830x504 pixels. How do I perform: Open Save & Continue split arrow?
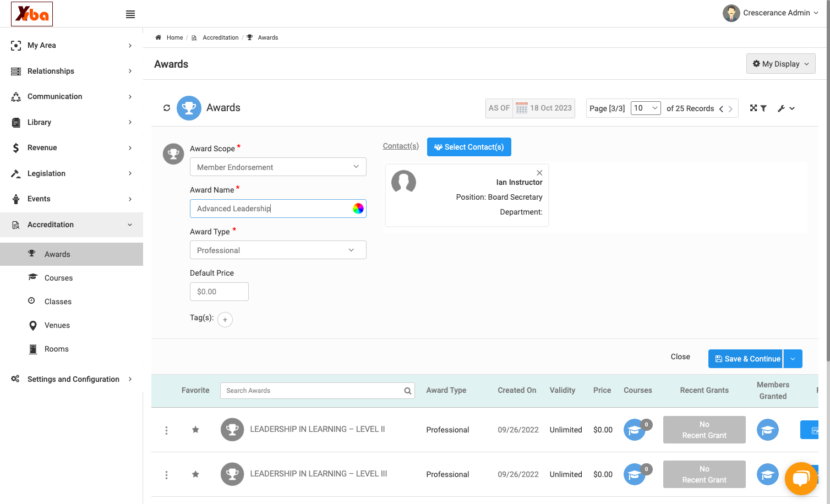(793, 359)
